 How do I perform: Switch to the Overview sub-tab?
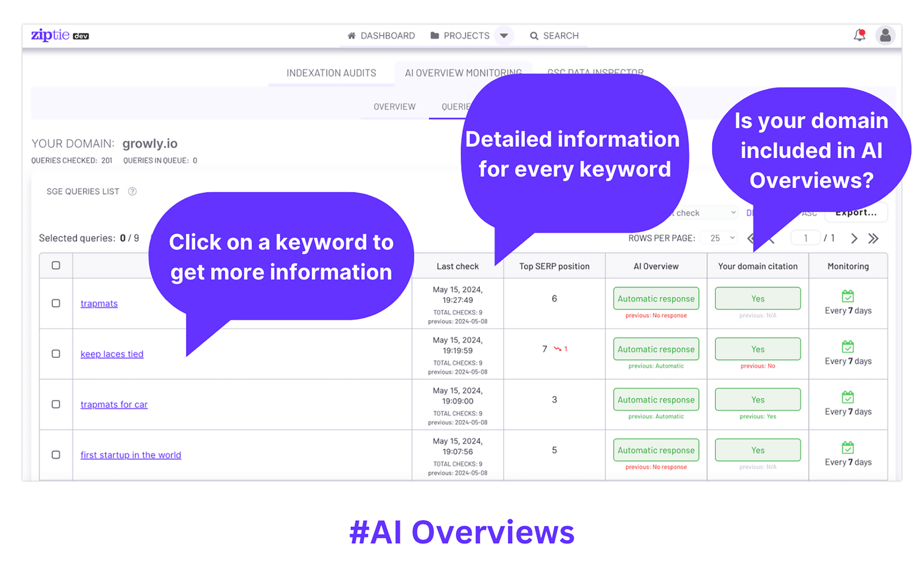pos(394,107)
